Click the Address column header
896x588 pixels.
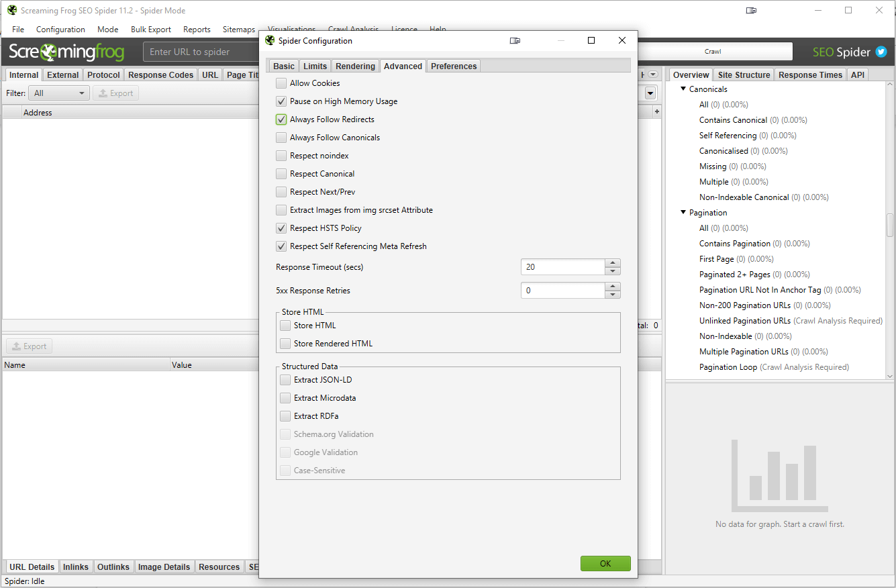[38, 112]
